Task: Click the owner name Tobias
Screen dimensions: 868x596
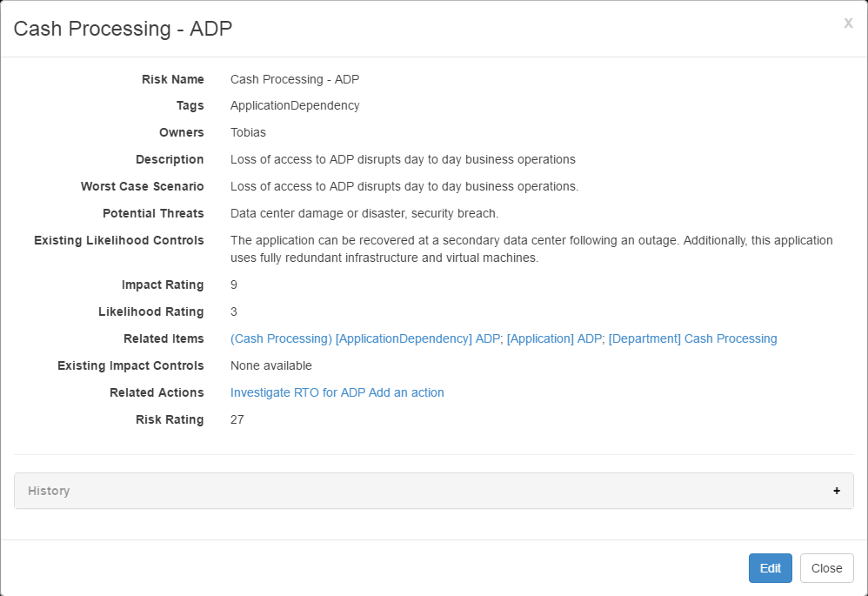Action: [x=248, y=132]
